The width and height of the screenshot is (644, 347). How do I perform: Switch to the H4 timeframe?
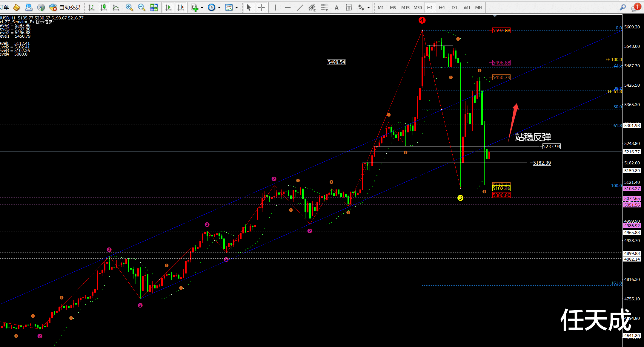coord(442,7)
